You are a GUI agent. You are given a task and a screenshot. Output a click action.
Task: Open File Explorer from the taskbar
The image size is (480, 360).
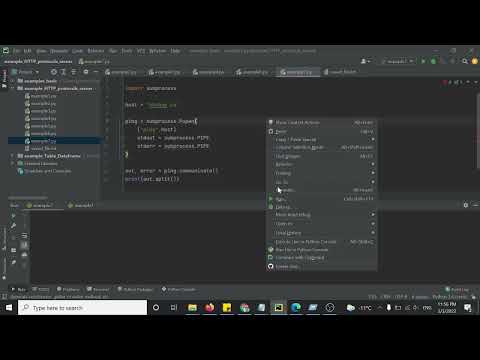click(192, 307)
